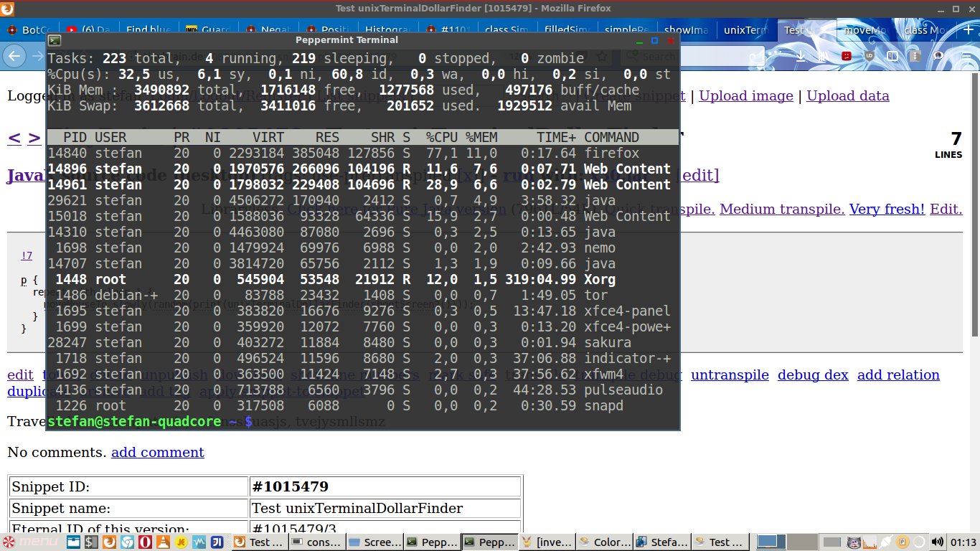Click the Upload image link
Image resolution: width=980 pixels, height=551 pixels.
tap(745, 95)
